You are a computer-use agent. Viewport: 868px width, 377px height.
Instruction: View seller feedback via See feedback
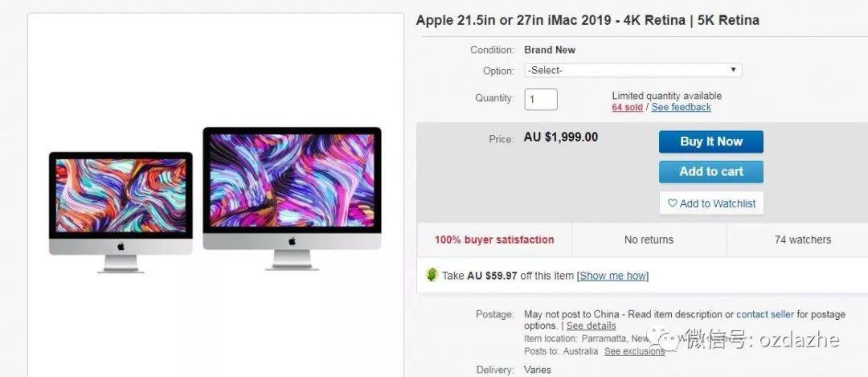coord(681,108)
